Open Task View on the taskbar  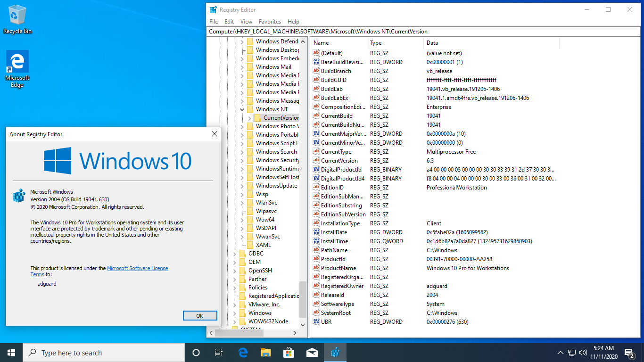click(x=219, y=353)
